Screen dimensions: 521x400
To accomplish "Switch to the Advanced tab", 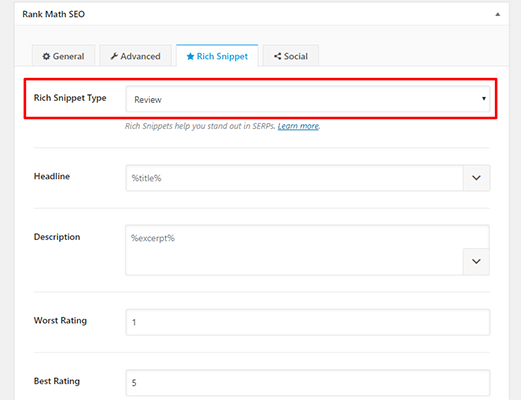I will point(135,56).
